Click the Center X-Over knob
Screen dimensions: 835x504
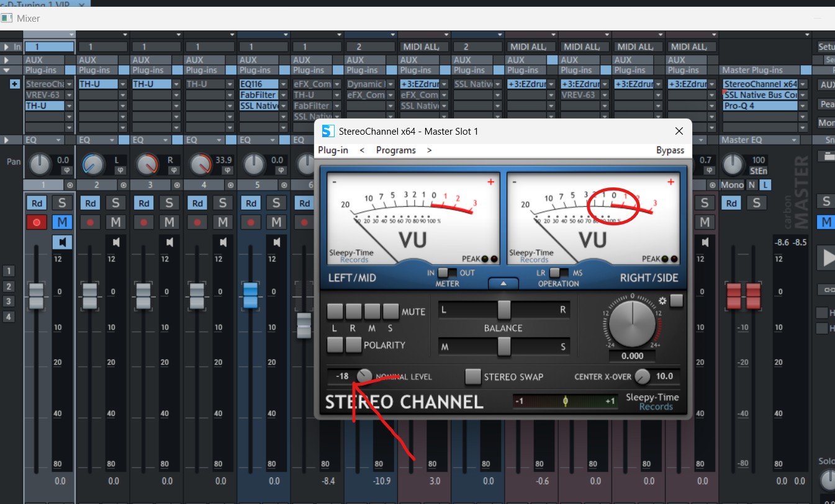(643, 376)
